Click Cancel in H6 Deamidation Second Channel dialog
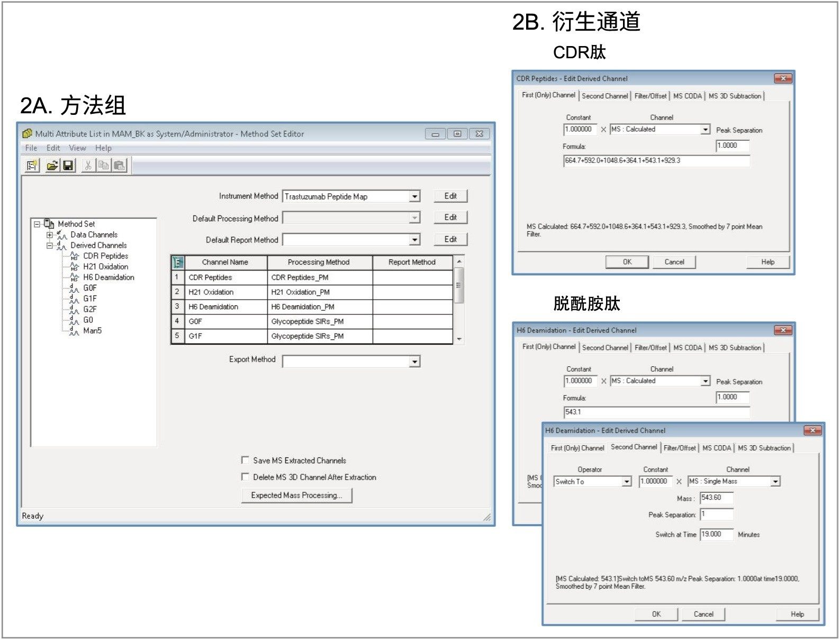Image resolution: width=840 pixels, height=640 pixels. (703, 614)
